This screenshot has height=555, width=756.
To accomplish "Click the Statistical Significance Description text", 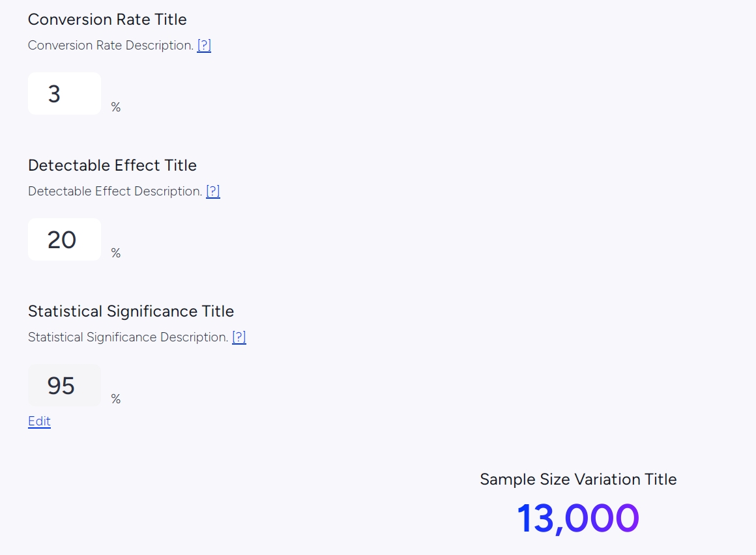I will (x=128, y=337).
